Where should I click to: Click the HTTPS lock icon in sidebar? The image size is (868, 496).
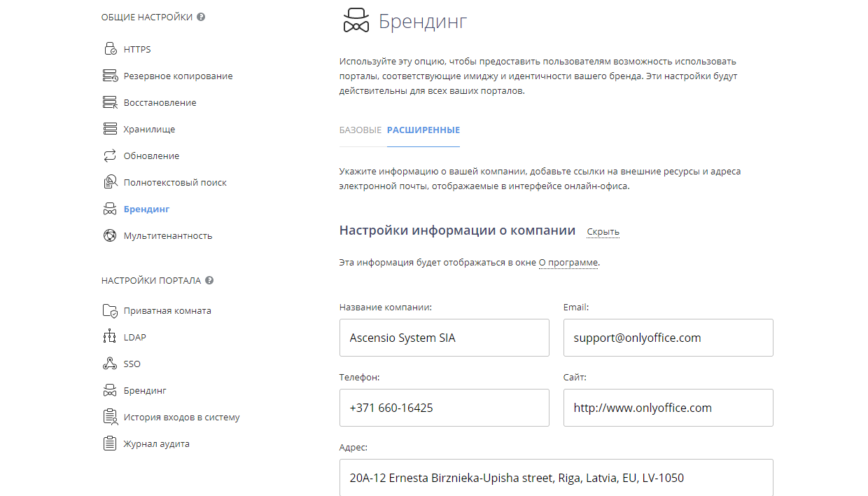110,49
